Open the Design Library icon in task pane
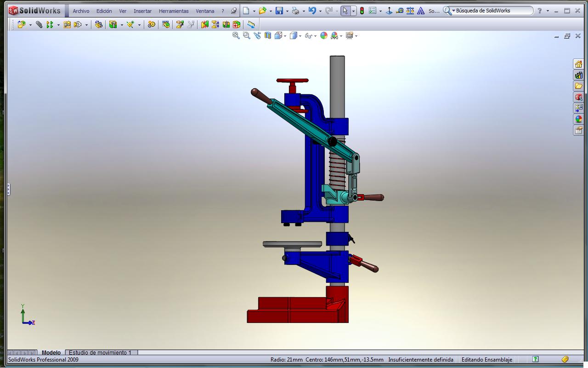 point(578,75)
